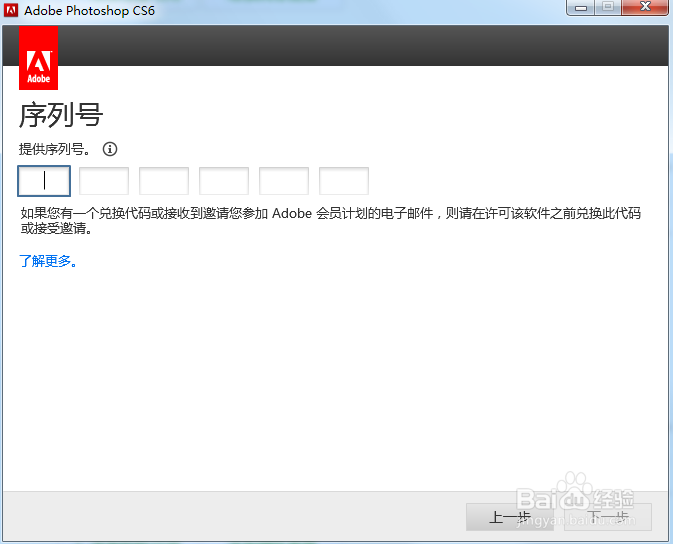Viewport: 673px width, 544px height.
Task: Open the 了解更多 link
Action: coord(49,261)
